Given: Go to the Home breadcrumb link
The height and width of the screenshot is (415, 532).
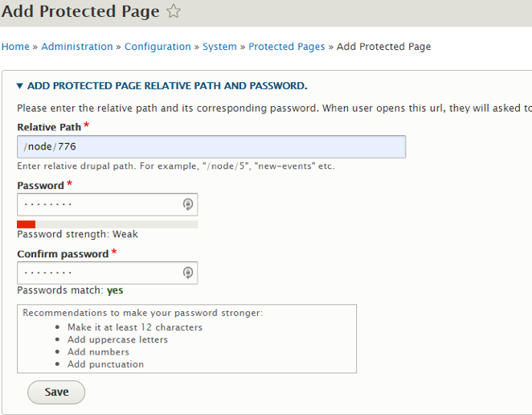Looking at the screenshot, I should (x=15, y=47).
